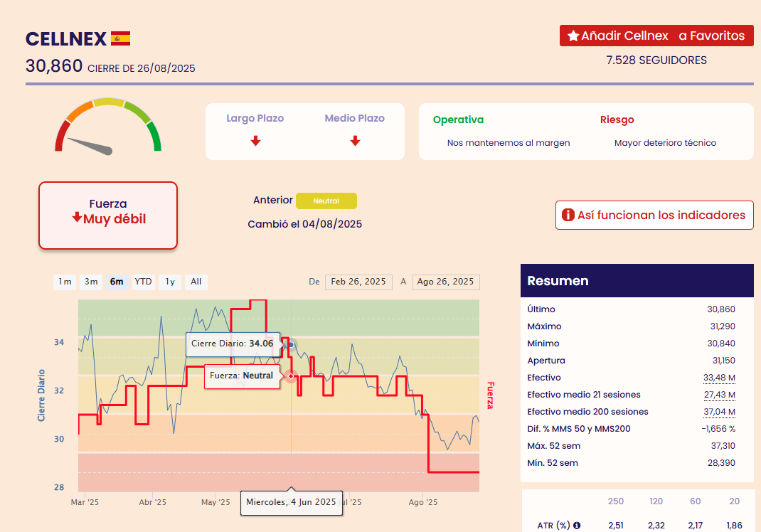Click the Fuerza: Neutral tooltip
The height and width of the screenshot is (532, 761).
click(243, 376)
